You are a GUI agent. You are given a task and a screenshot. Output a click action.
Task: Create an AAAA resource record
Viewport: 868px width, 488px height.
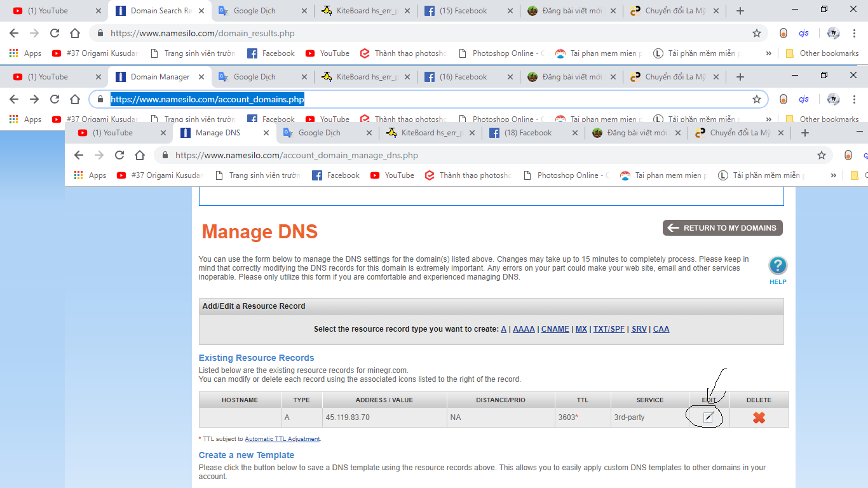(x=524, y=329)
